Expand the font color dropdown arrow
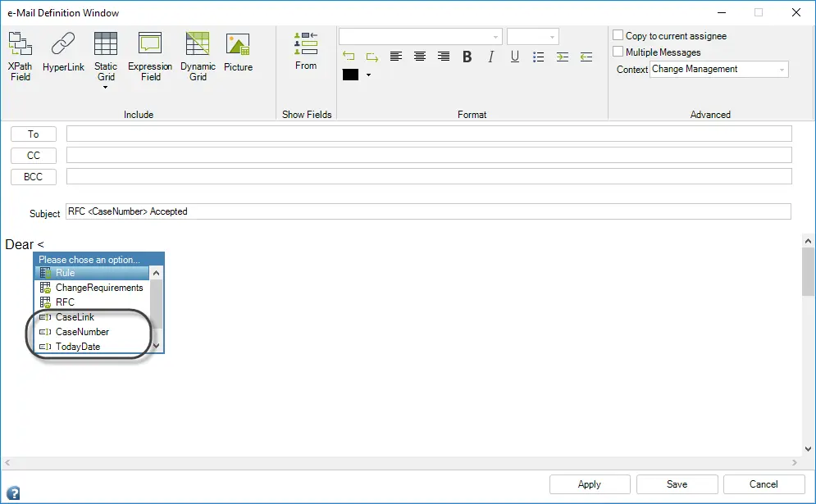816x504 pixels. [368, 75]
